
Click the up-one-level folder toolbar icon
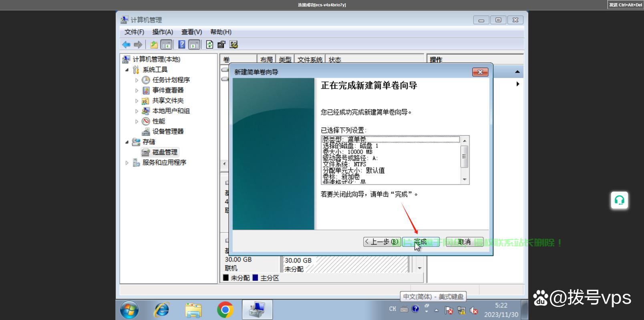(x=154, y=44)
